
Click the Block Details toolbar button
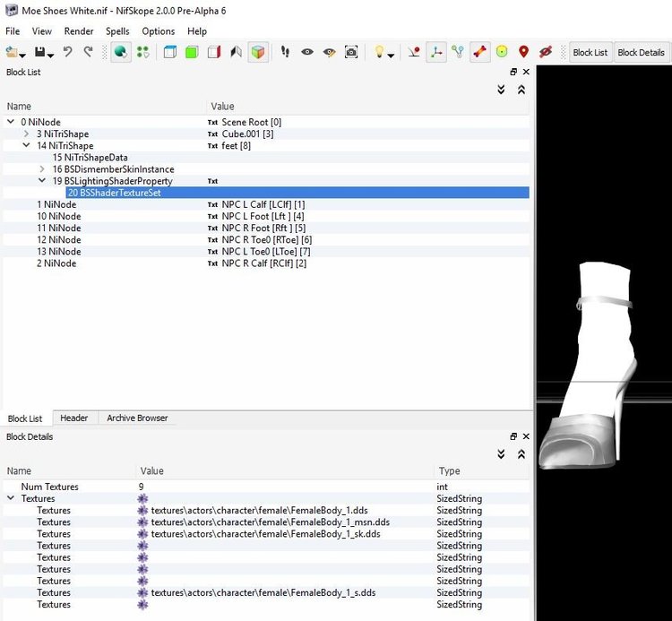click(642, 52)
